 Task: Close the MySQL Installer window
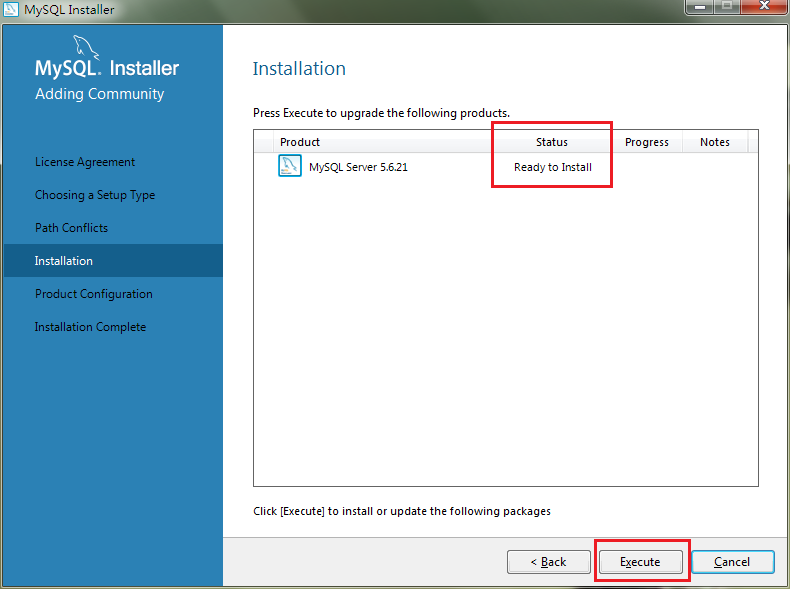(764, 6)
